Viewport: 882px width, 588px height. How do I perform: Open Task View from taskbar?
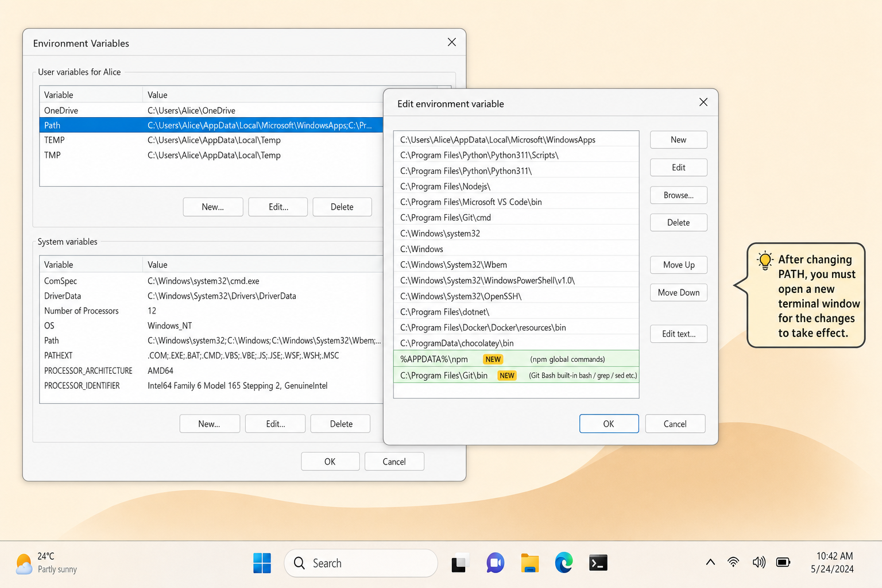(459, 563)
